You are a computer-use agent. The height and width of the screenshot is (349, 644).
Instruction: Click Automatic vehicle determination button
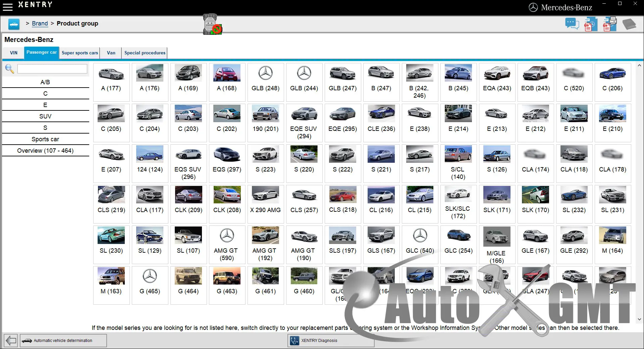point(63,340)
